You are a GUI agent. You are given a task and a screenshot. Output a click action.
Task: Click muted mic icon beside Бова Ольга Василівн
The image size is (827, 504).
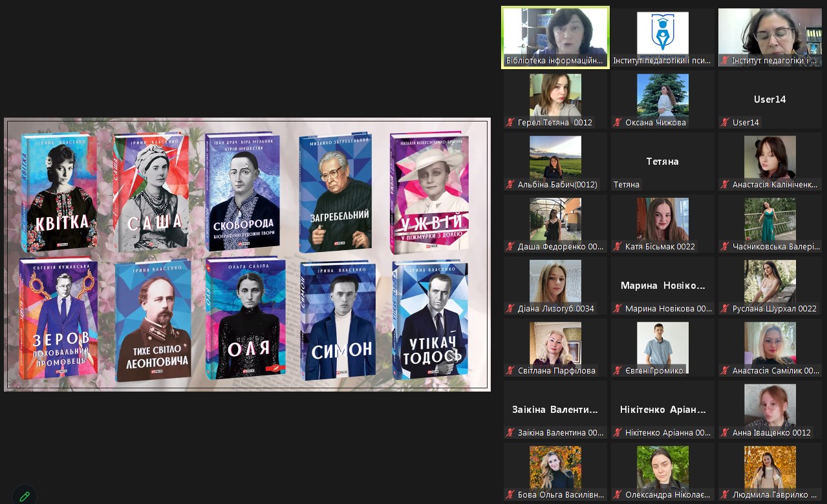(511, 495)
